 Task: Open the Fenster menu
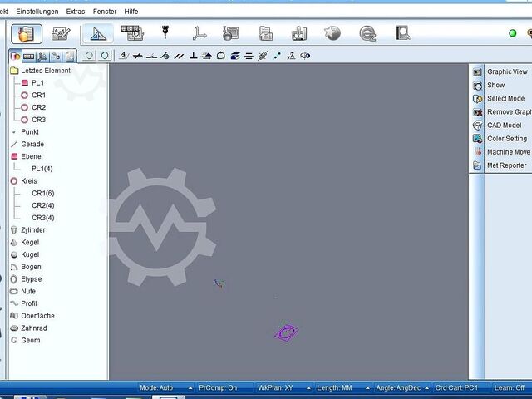(105, 12)
